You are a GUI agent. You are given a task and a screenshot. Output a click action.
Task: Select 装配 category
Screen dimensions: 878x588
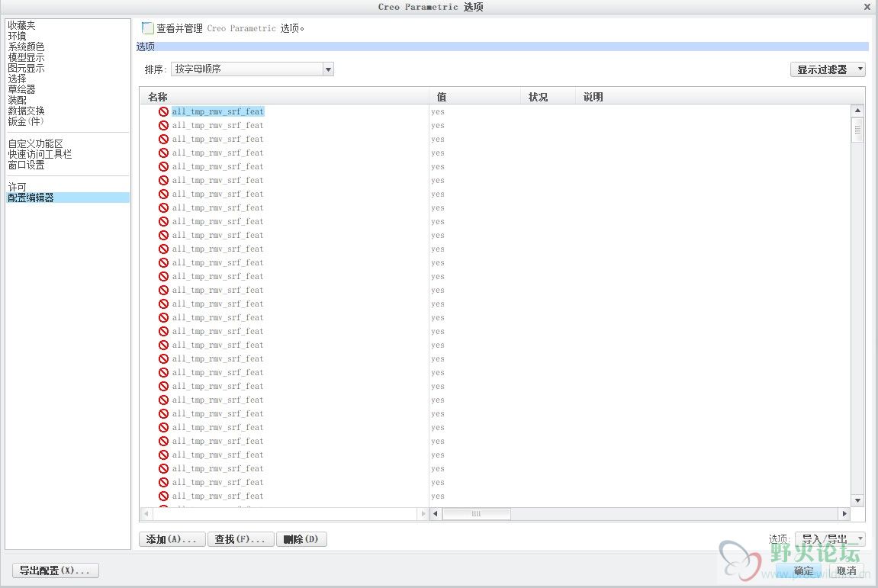coord(17,100)
